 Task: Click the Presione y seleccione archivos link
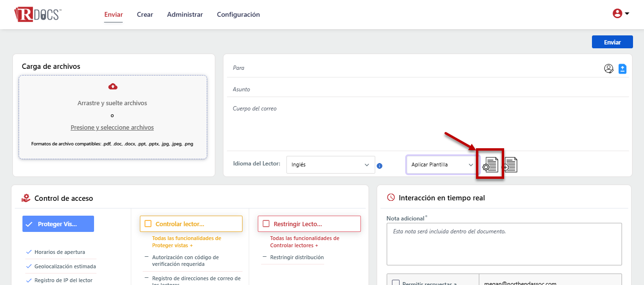112,128
